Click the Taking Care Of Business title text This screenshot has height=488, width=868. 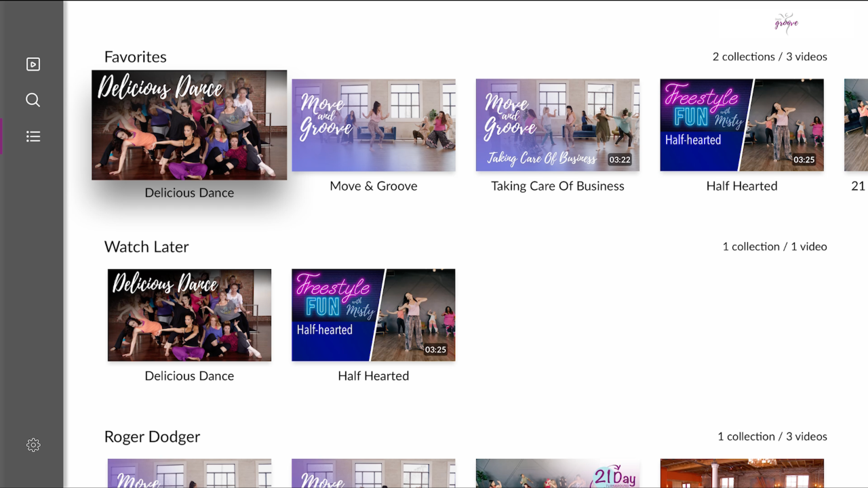click(x=557, y=186)
